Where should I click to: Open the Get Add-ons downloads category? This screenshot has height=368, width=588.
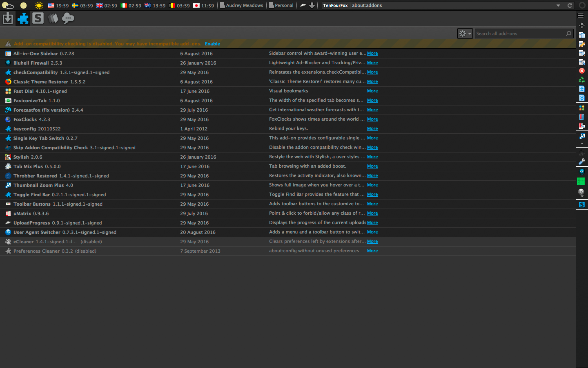point(8,18)
